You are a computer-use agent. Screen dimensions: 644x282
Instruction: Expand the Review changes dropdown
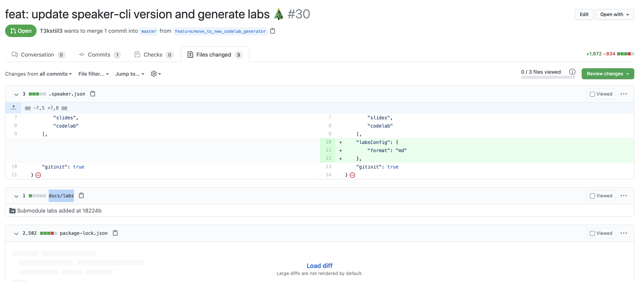tap(608, 74)
